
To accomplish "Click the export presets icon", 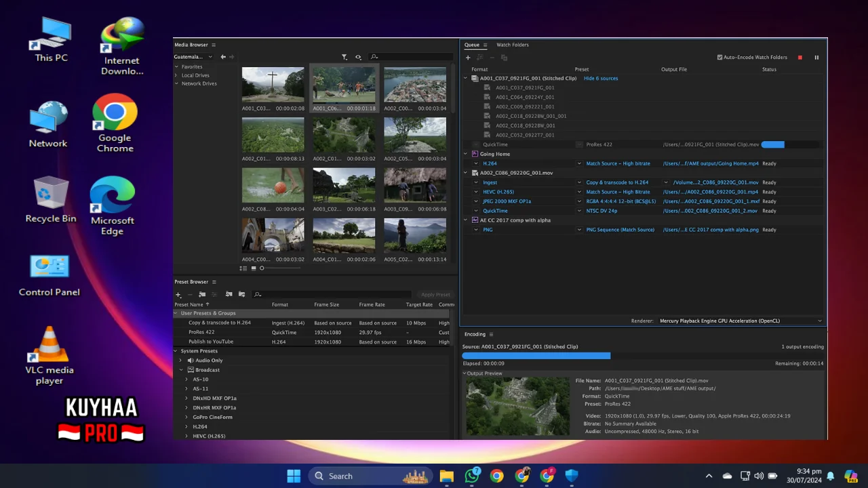I will pyautogui.click(x=241, y=294).
